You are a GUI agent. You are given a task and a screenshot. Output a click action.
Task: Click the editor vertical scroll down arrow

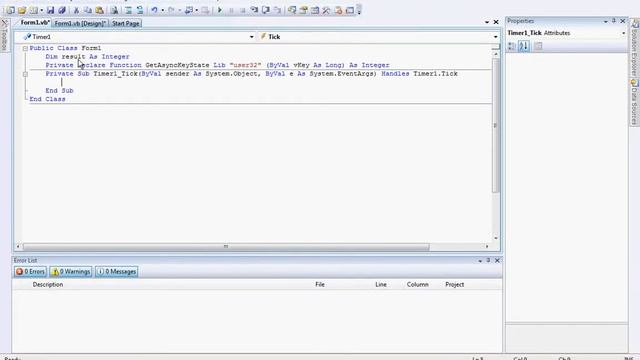coord(496,238)
